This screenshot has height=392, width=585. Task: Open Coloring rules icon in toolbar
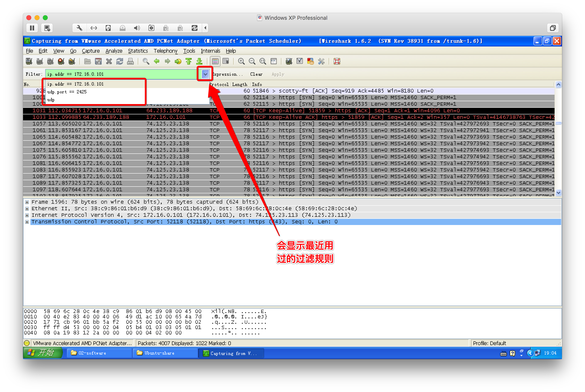point(310,61)
